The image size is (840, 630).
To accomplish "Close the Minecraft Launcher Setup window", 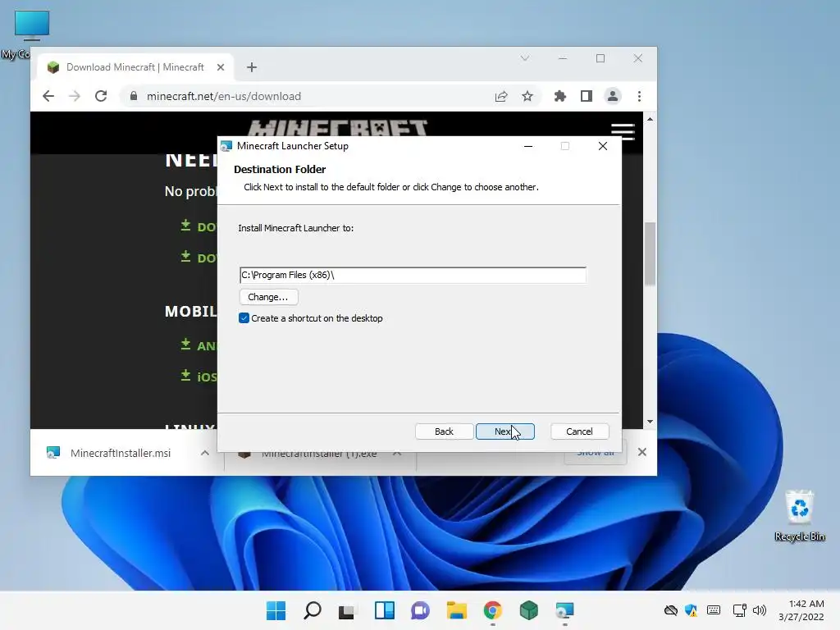I will click(x=603, y=146).
